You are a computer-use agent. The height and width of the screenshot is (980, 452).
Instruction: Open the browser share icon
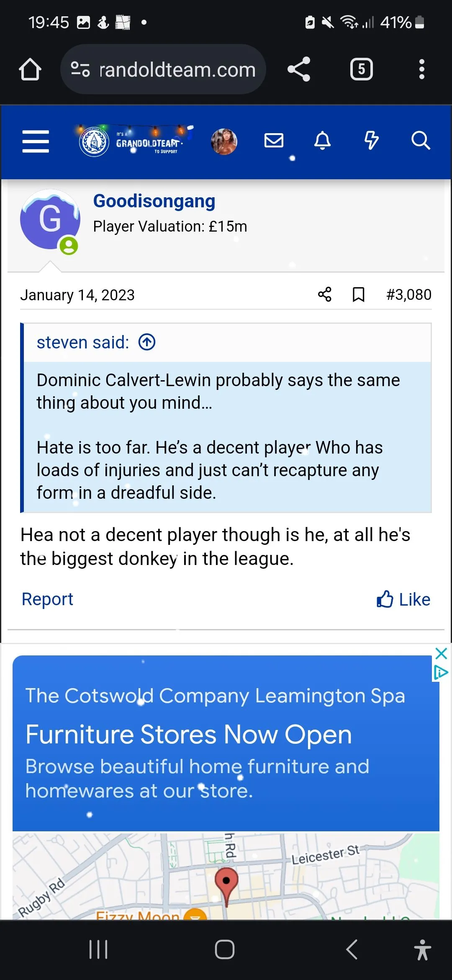(x=299, y=69)
